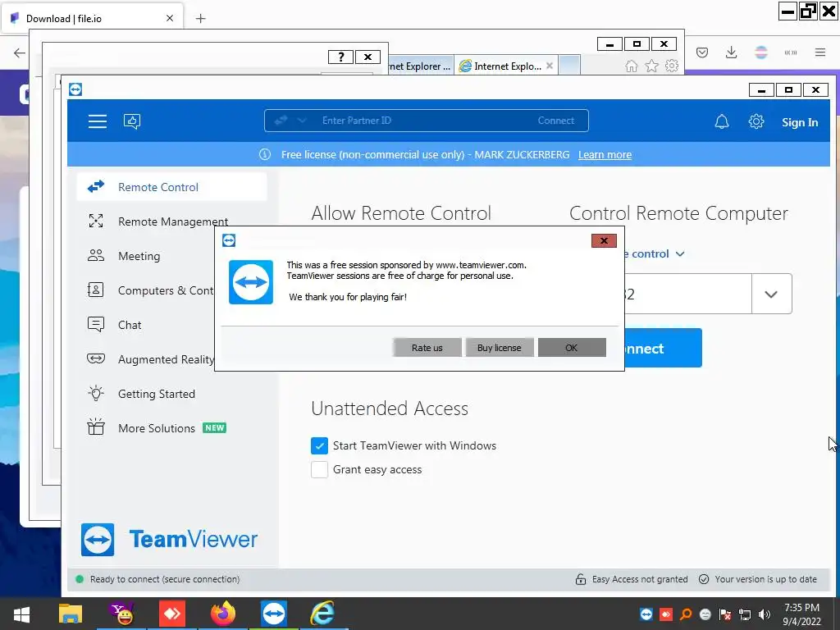Click the help question mark button
This screenshot has width=840, height=630.
(x=340, y=57)
